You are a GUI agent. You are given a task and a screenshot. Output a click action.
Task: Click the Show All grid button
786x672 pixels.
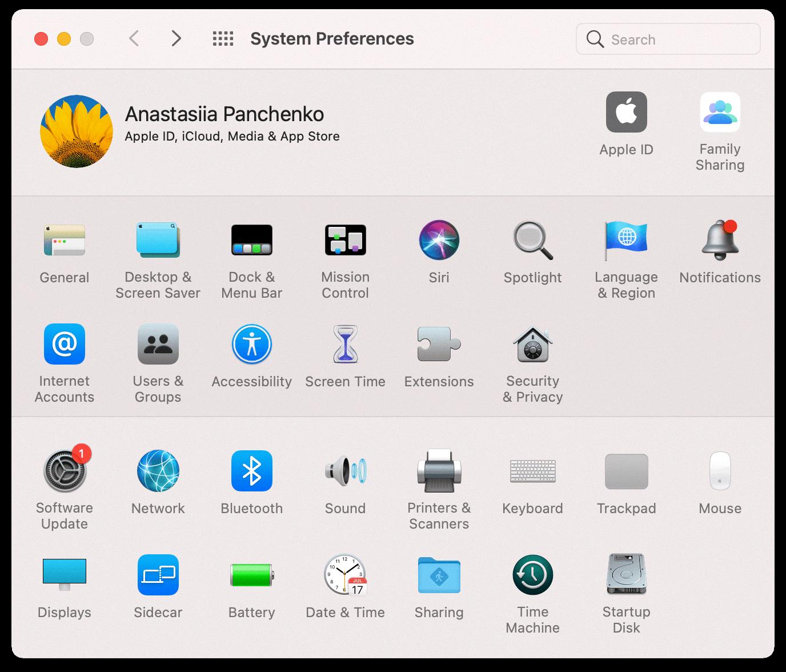[x=223, y=39]
